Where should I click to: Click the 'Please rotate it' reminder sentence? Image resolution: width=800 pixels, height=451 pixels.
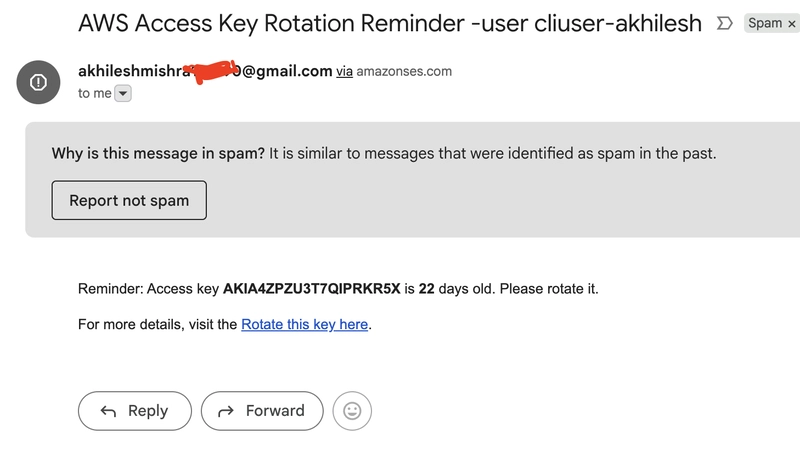pos(549,289)
